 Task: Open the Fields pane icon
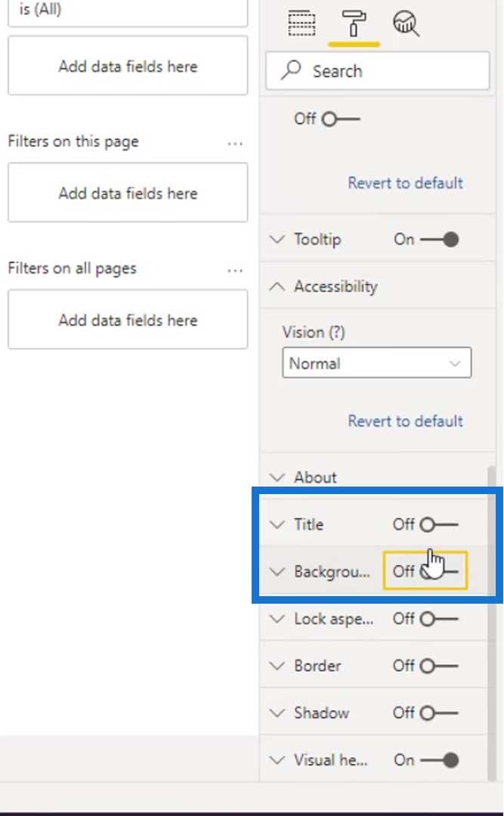(x=301, y=23)
